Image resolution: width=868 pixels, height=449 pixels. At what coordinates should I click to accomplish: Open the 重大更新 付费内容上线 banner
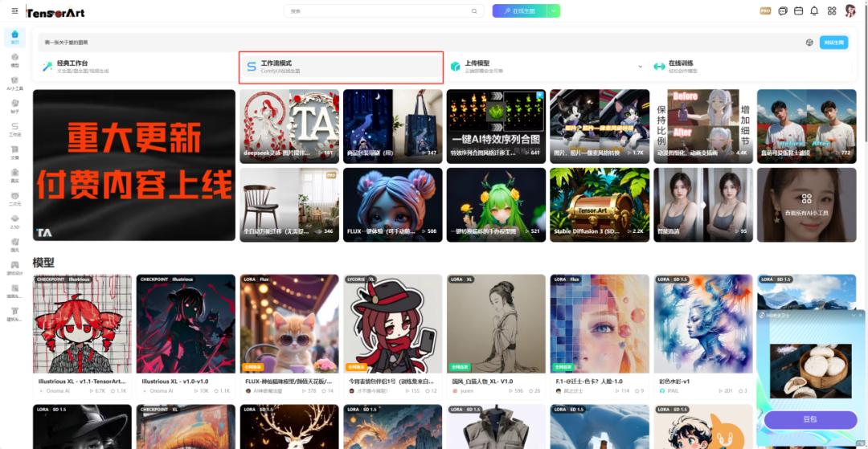pos(134,165)
